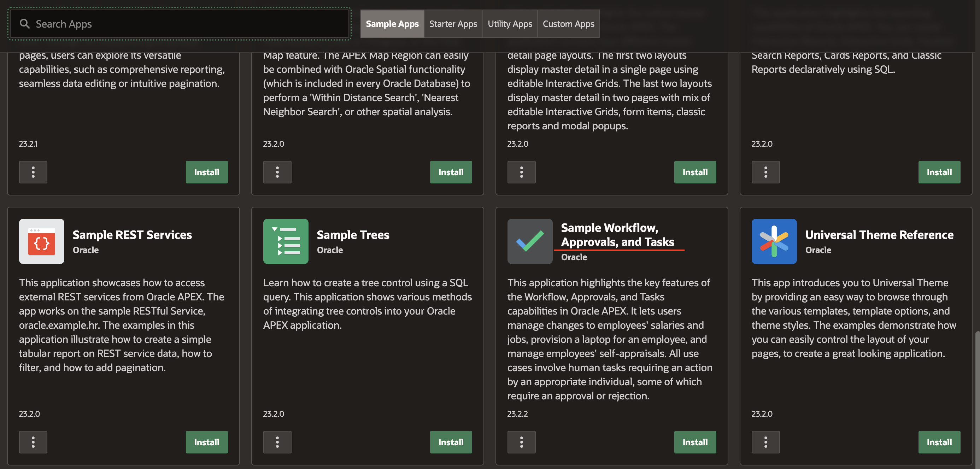Open the three-dot menu on the Classic Reports card
The image size is (980, 469).
765,172
